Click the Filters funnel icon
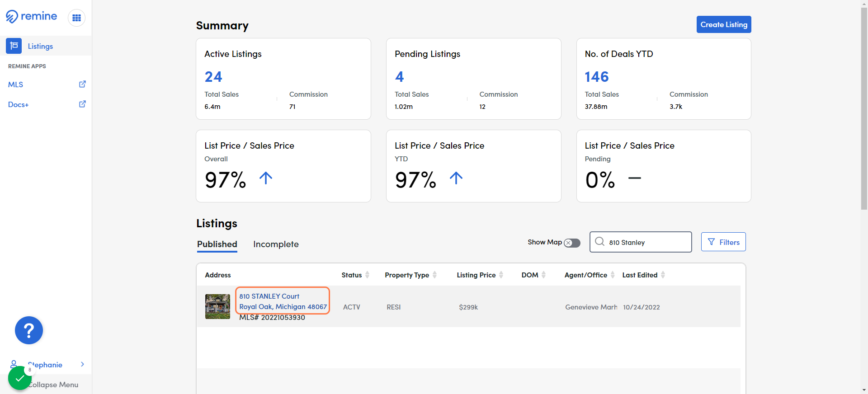Image resolution: width=868 pixels, height=394 pixels. click(711, 242)
